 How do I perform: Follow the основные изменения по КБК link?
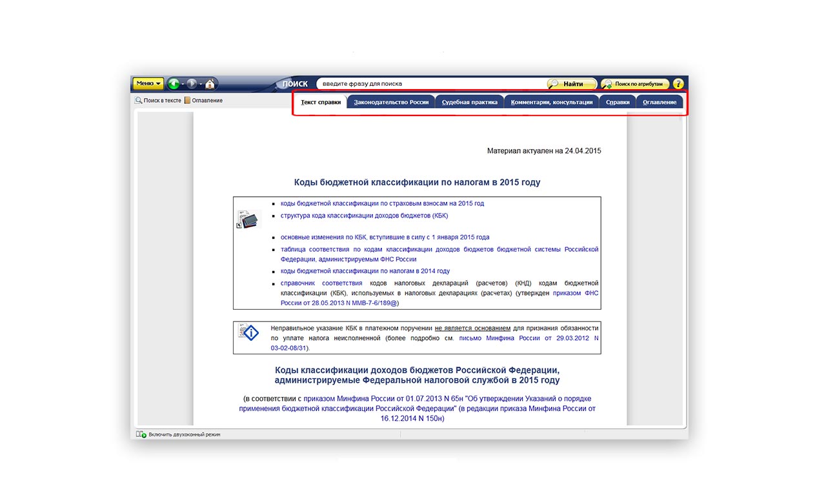[x=385, y=237]
